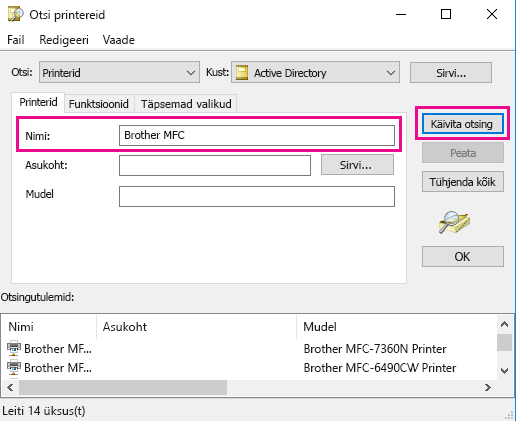516x421 pixels.
Task: Switch to the Funktsioonid tab
Action: 99,104
